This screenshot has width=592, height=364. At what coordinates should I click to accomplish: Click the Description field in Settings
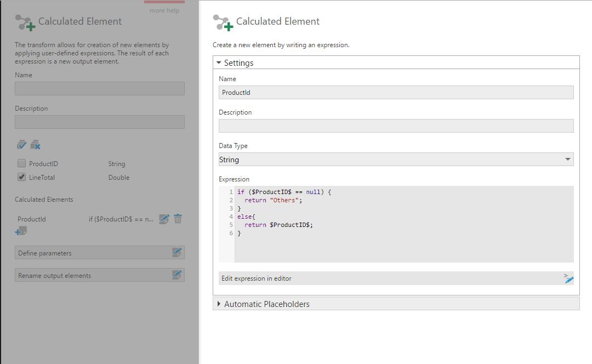pos(396,126)
